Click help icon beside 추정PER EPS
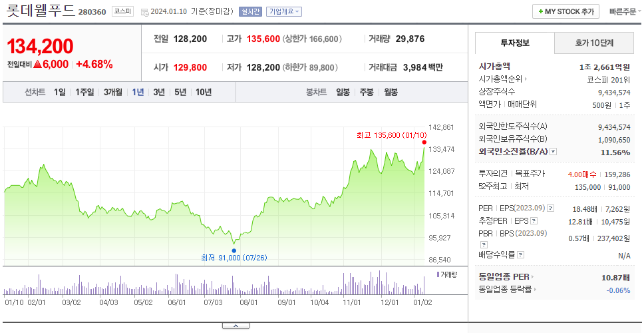Screen dimensions: 644x333 (534, 221)
